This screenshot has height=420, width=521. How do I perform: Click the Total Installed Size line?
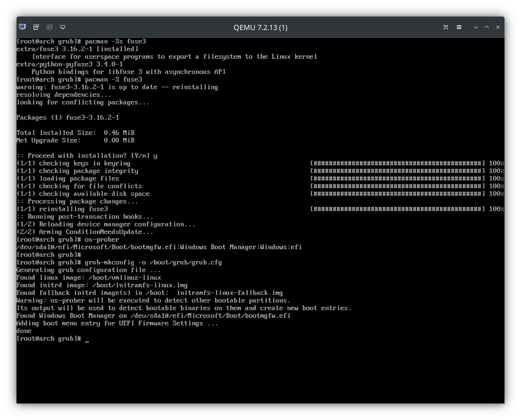click(75, 132)
